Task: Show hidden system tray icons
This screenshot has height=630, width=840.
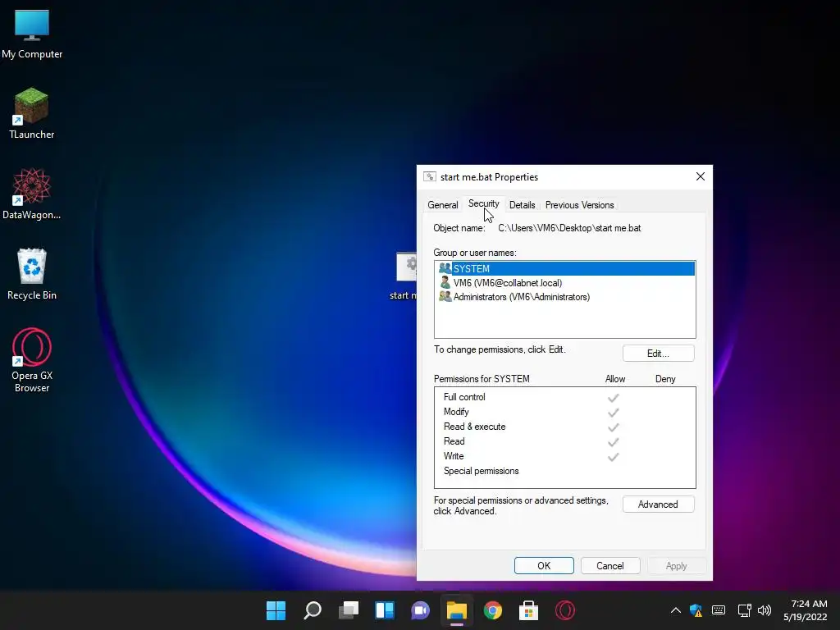Action: [676, 610]
